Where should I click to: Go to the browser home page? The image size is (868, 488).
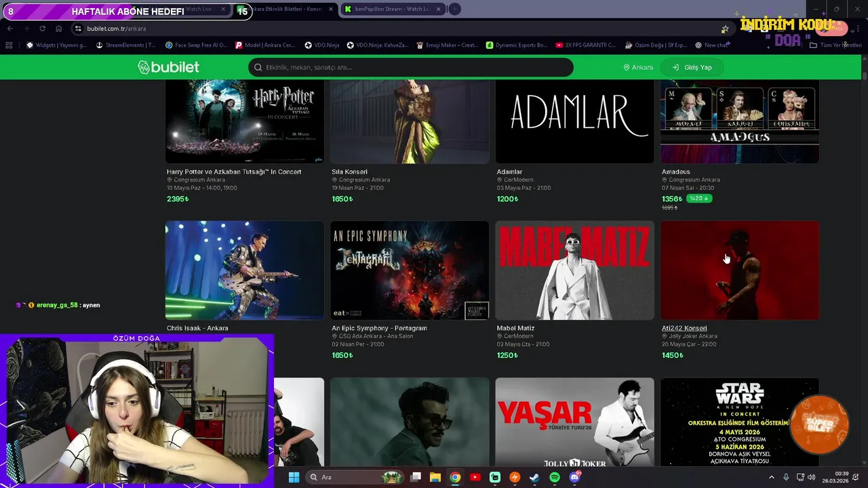(59, 28)
